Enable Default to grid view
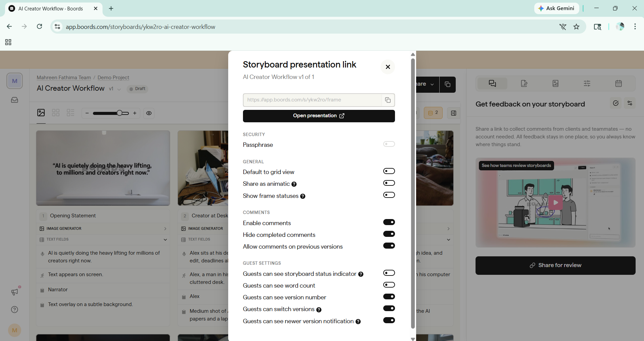The width and height of the screenshot is (644, 341). [x=389, y=171]
